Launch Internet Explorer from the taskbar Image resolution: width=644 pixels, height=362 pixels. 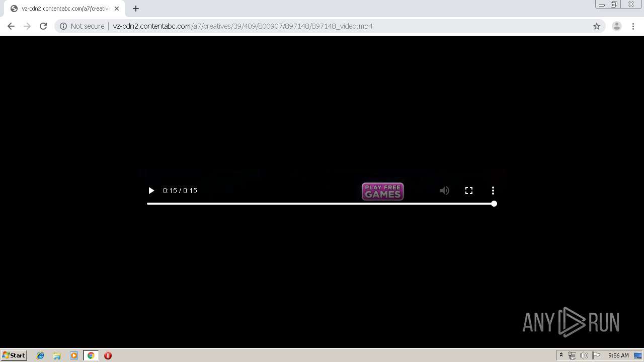(x=40, y=355)
